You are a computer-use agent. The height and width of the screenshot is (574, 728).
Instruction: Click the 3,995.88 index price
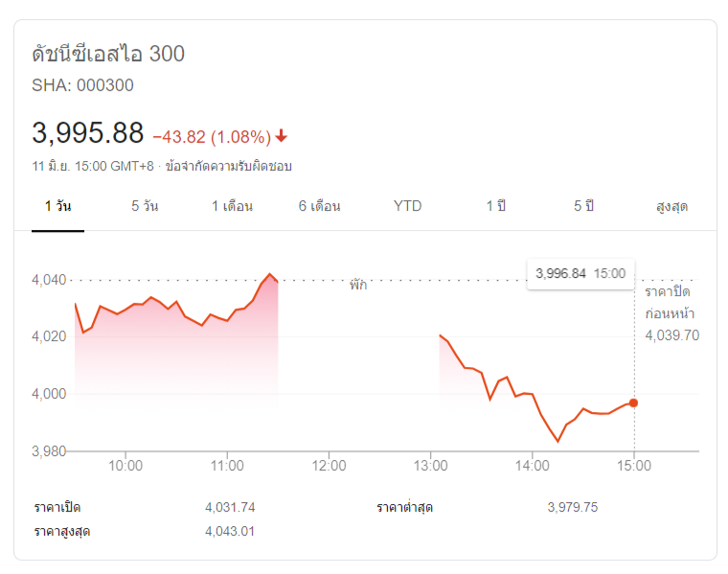pyautogui.click(x=88, y=133)
